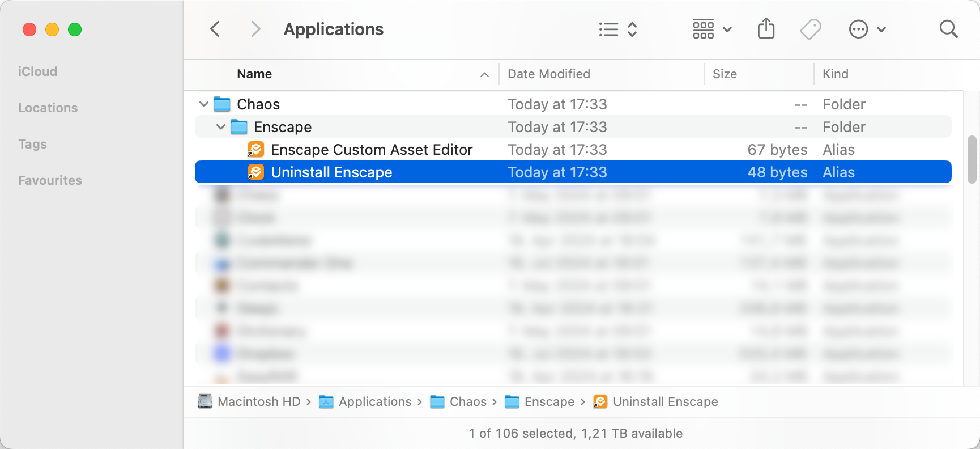Click the 48 bytes size cell
The height and width of the screenshot is (449, 980).
[x=777, y=172]
